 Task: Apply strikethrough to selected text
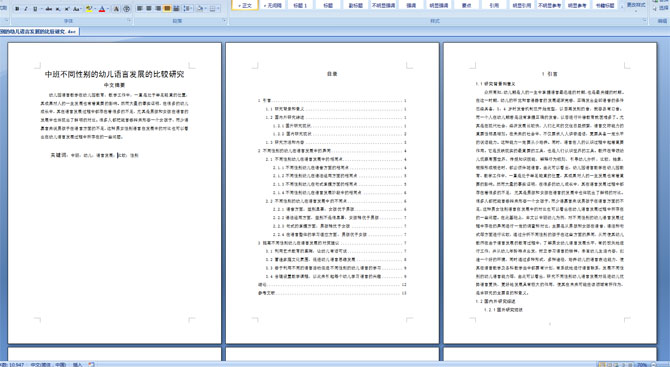pyautogui.click(x=49, y=9)
